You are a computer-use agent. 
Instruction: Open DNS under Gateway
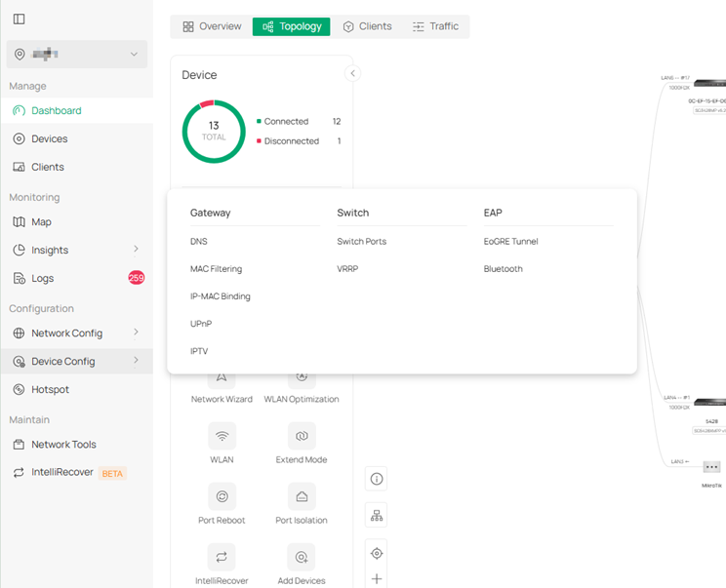pos(199,242)
